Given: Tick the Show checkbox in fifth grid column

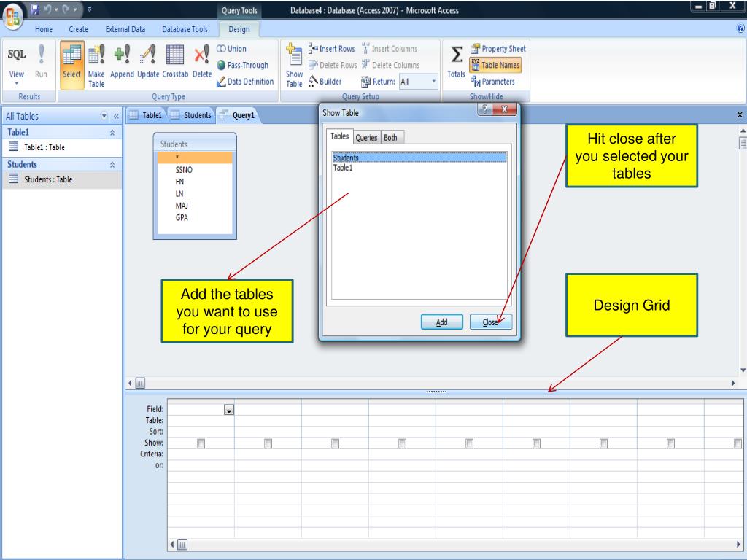Looking at the screenshot, I should point(470,443).
